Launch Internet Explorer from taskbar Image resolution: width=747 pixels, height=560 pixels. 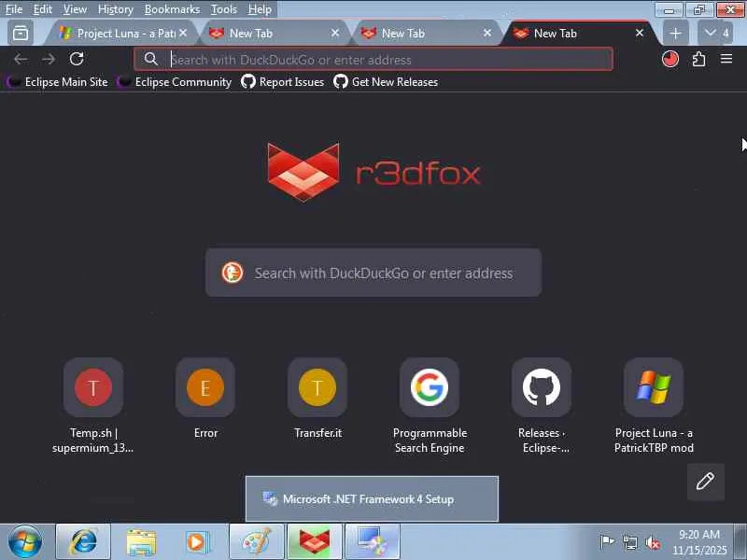83,542
